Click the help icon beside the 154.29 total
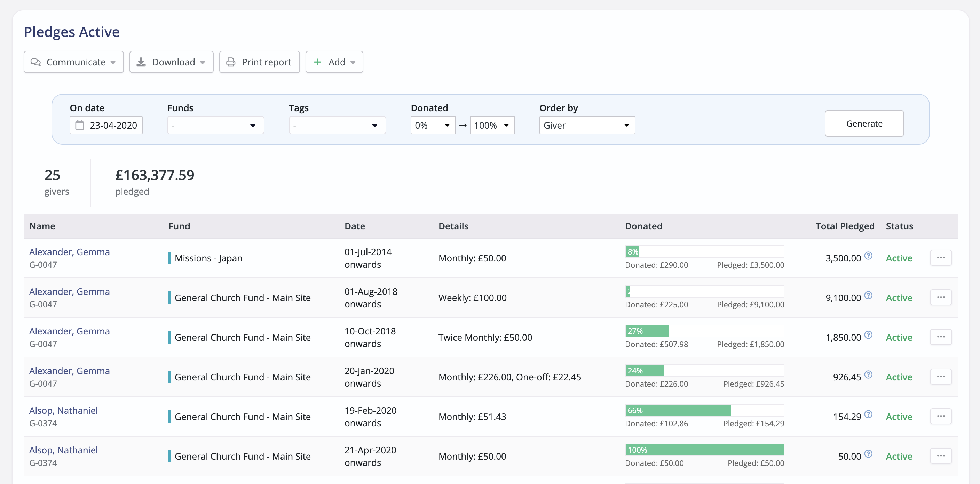The image size is (980, 484). [x=869, y=414]
